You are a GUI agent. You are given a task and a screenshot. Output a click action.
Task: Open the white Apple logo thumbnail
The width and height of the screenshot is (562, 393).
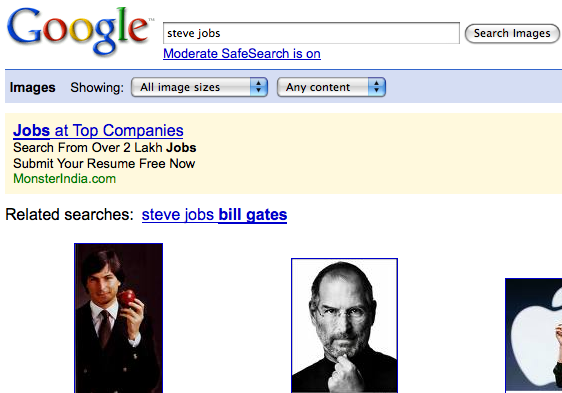tap(534, 335)
